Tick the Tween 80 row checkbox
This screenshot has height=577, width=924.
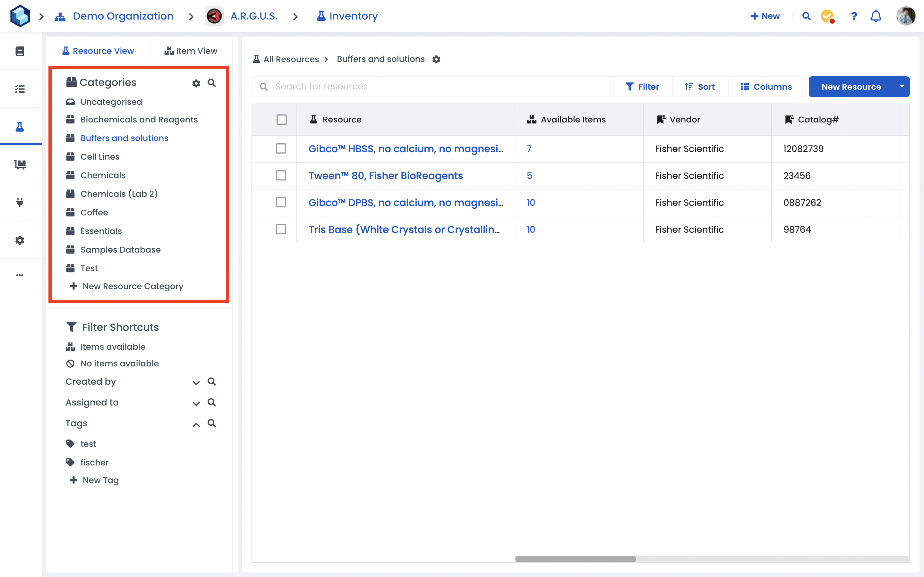[281, 176]
